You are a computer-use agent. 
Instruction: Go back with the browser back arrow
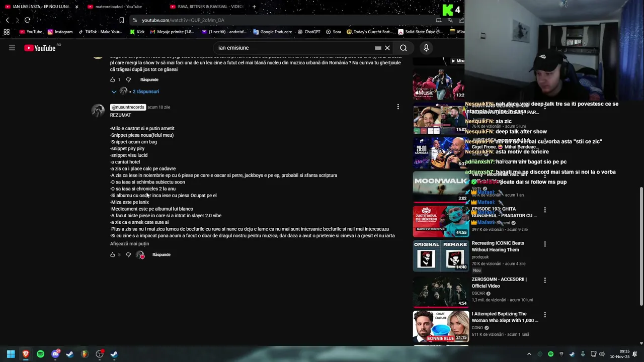point(8,20)
